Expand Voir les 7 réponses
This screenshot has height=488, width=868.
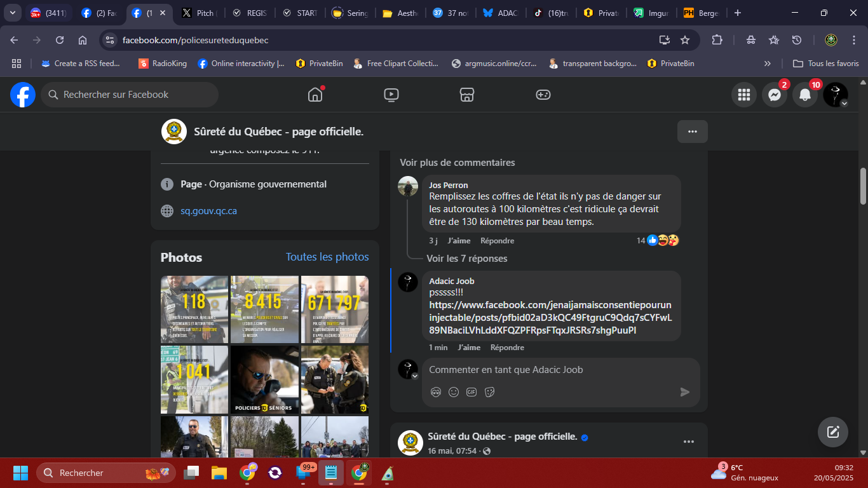pos(467,259)
